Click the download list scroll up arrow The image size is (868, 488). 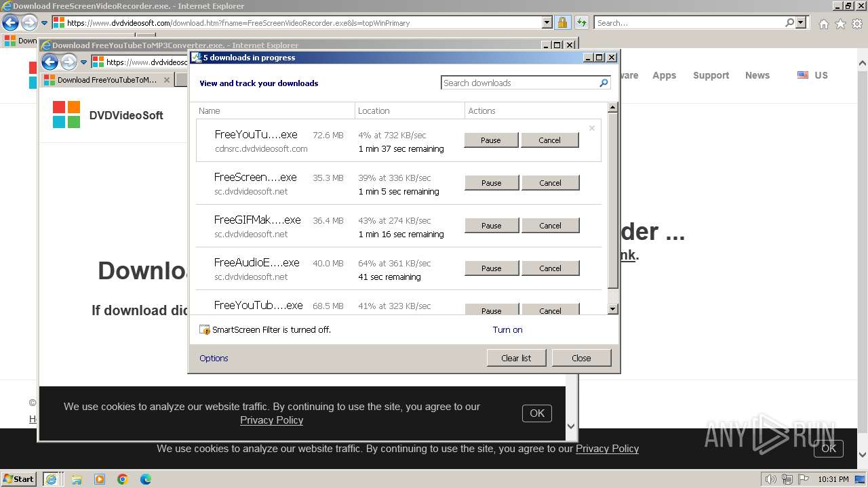coord(613,108)
